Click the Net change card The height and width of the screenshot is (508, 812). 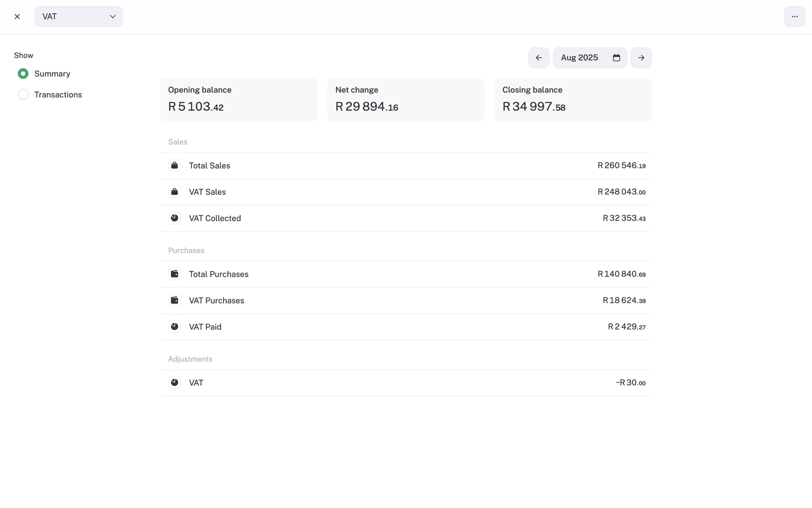pos(405,99)
